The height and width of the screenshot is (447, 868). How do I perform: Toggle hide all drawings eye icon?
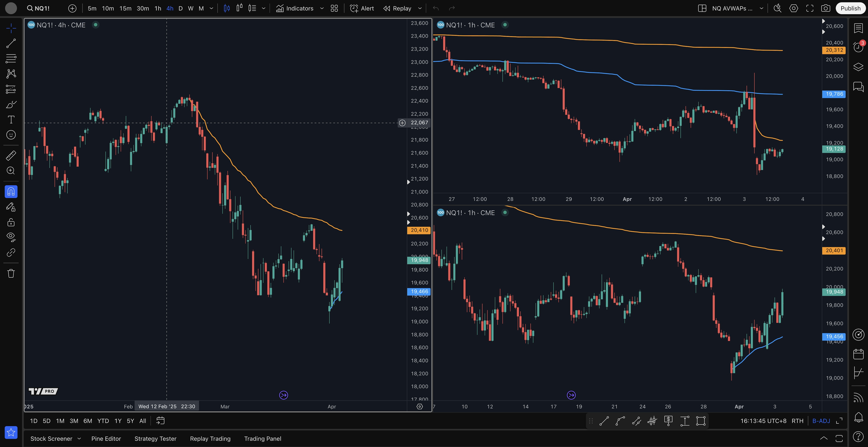coord(11,237)
